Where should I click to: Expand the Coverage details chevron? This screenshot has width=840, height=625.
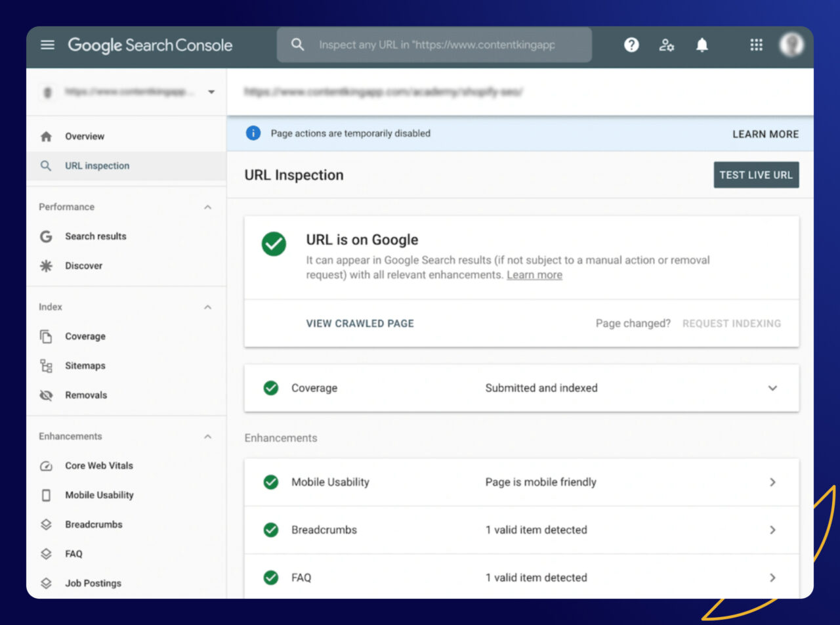pyautogui.click(x=772, y=388)
